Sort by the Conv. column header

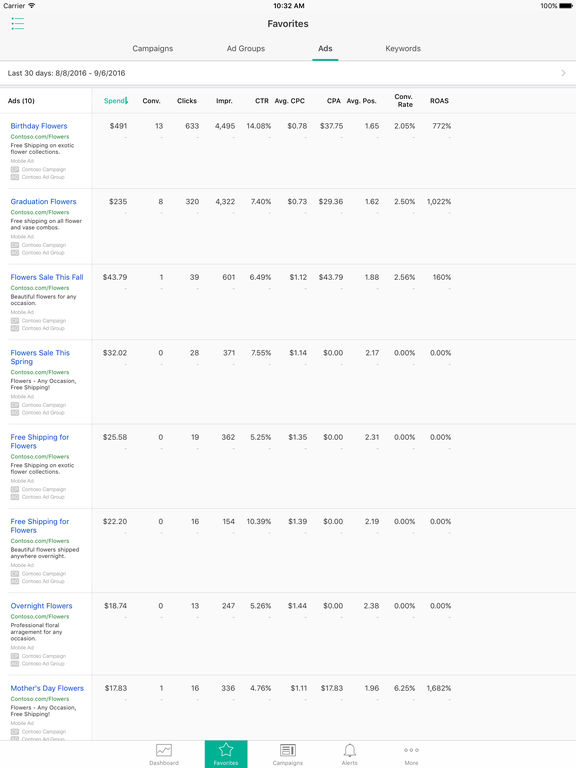point(151,101)
